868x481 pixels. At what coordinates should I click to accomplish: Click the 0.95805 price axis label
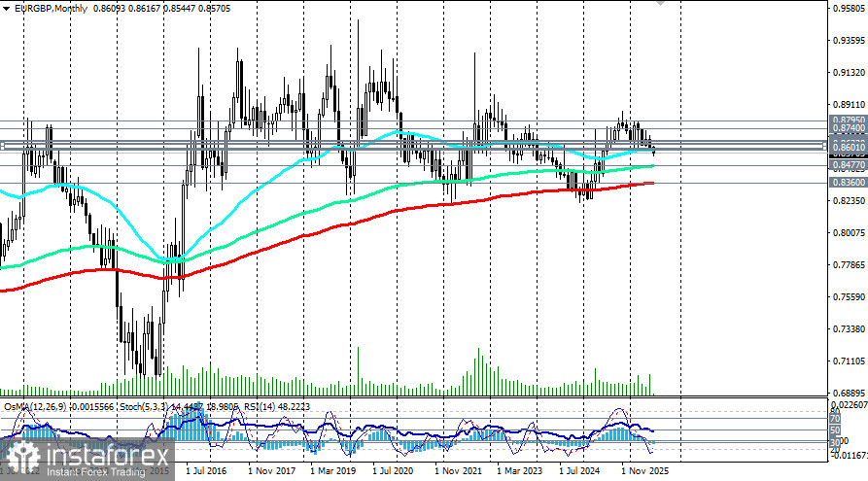coord(849,9)
